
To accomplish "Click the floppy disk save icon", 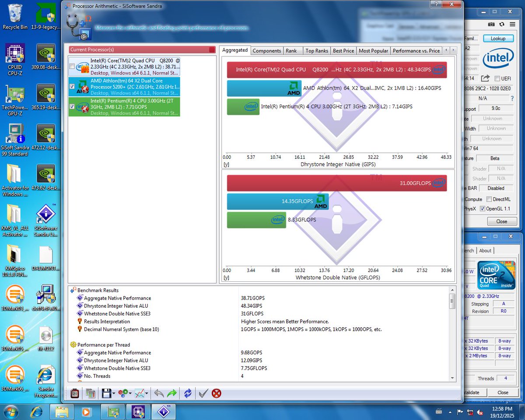I will tap(106, 393).
